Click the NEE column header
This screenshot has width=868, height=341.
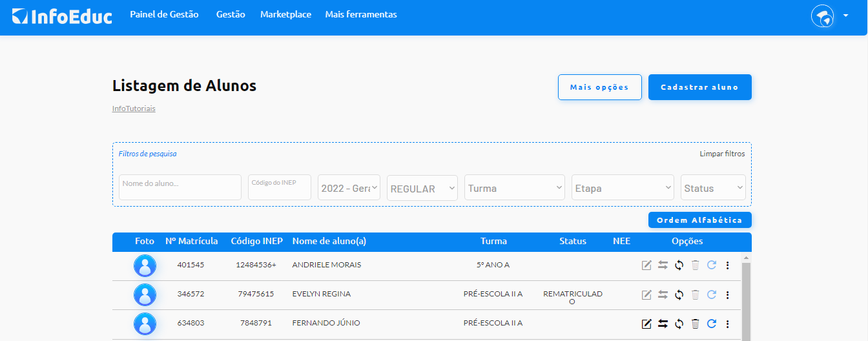pos(621,241)
